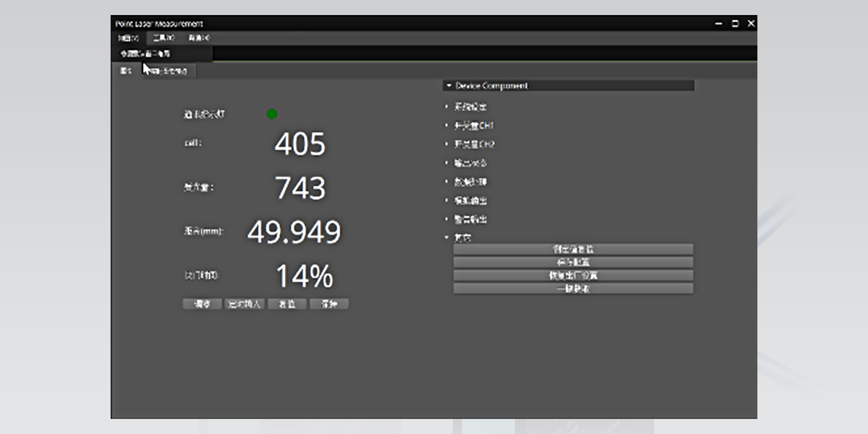Select the open dropdown menu entry
This screenshot has width=868, height=434.
[x=146, y=54]
